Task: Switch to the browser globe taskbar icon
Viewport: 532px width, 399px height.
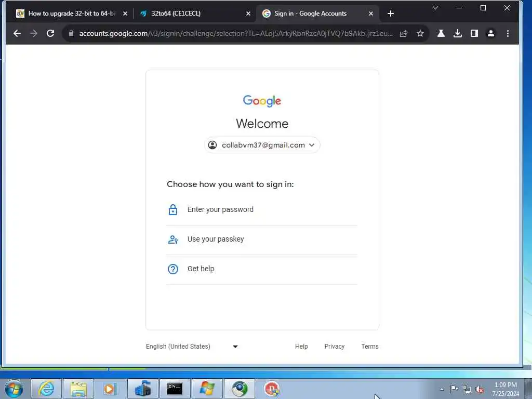Action: 239,389
